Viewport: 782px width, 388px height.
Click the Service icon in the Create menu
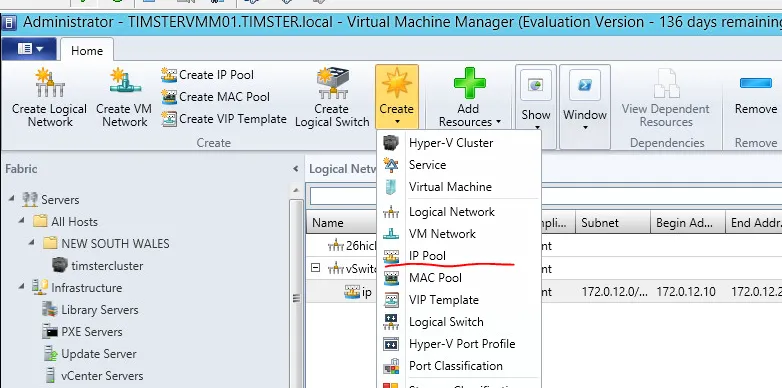(x=391, y=165)
